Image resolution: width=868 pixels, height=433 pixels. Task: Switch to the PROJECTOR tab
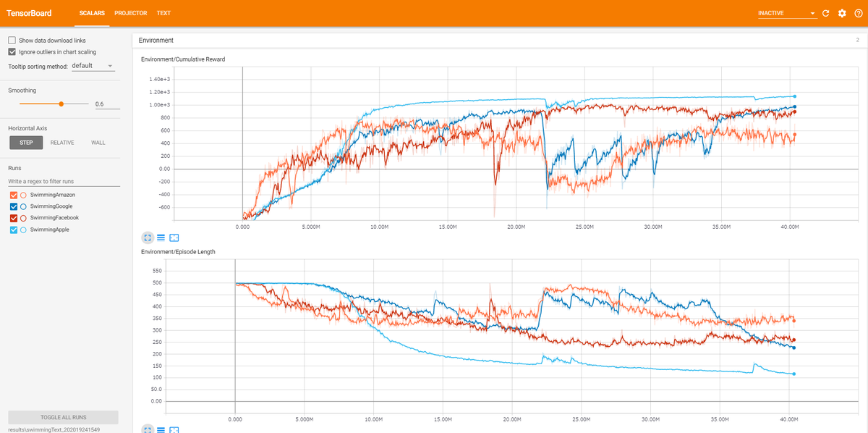(131, 13)
